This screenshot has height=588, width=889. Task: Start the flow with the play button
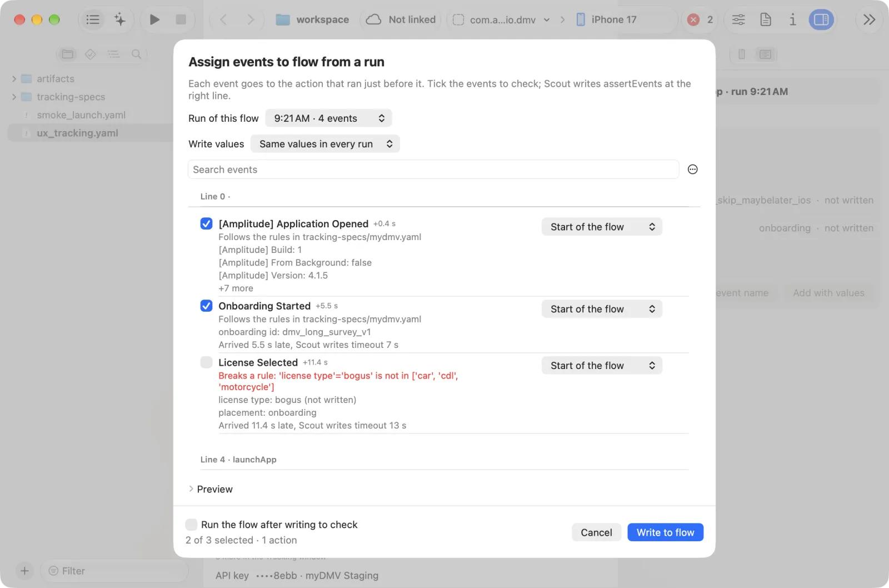[154, 20]
